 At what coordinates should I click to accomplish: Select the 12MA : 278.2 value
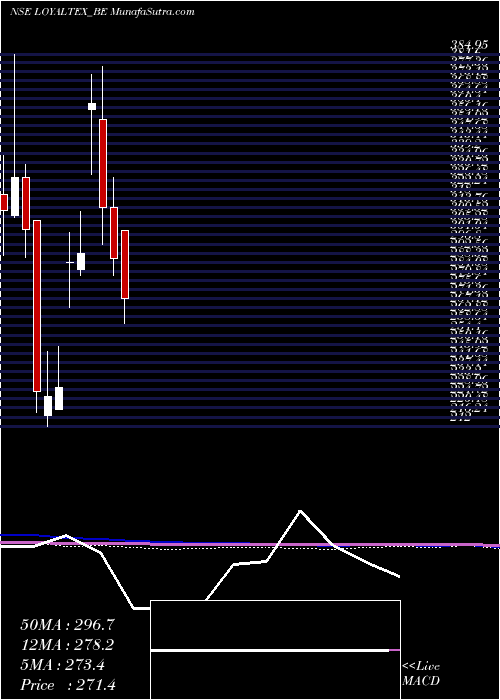tap(67, 645)
